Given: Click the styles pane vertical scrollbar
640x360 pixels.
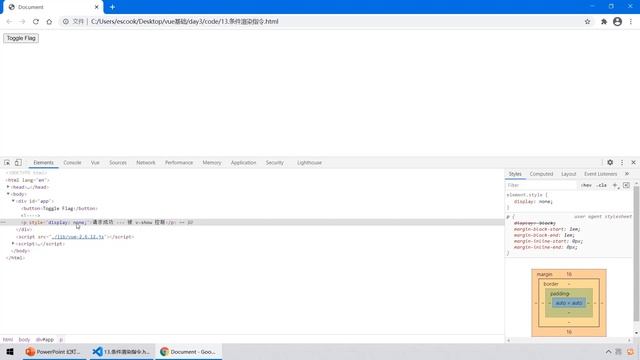Looking at the screenshot, I should pyautogui.click(x=636, y=253).
